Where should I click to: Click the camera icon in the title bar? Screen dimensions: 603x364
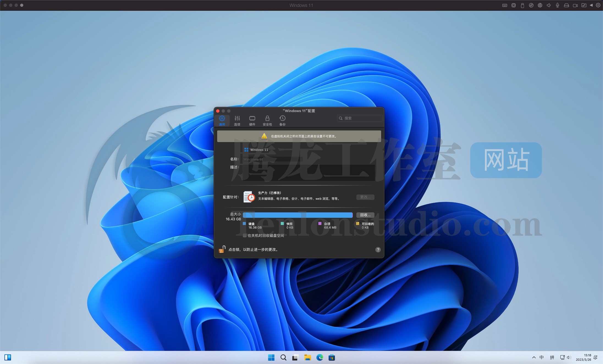[575, 5]
